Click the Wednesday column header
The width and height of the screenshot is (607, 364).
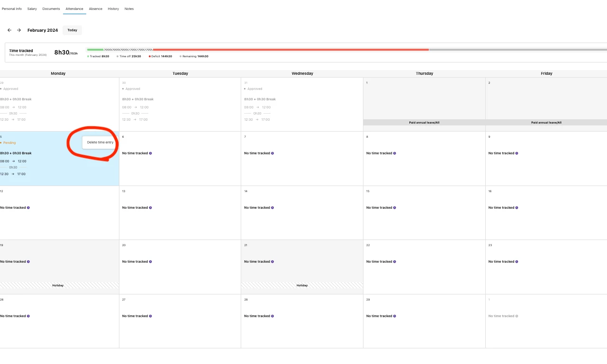point(302,73)
